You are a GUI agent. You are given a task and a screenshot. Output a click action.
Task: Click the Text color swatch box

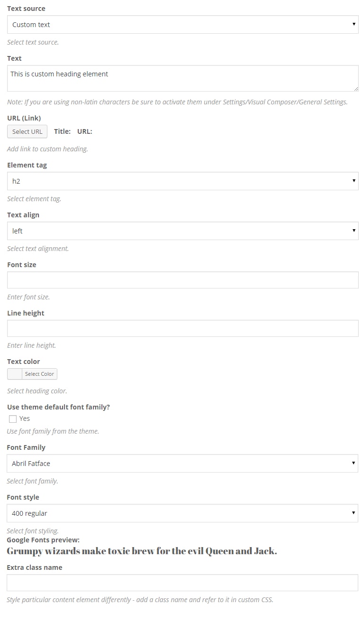coord(15,374)
